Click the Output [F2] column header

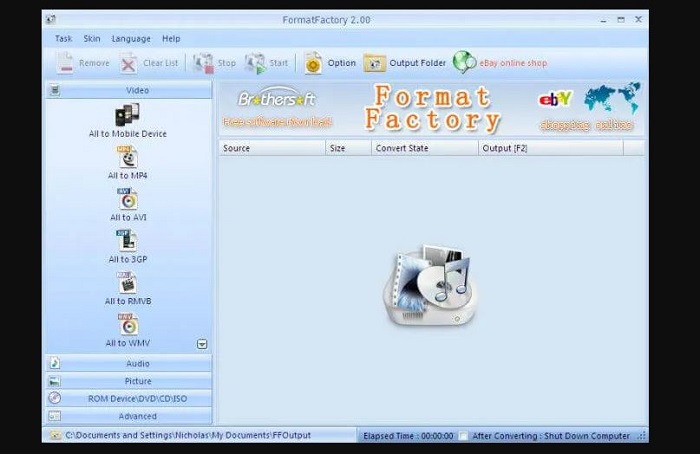[x=551, y=148]
